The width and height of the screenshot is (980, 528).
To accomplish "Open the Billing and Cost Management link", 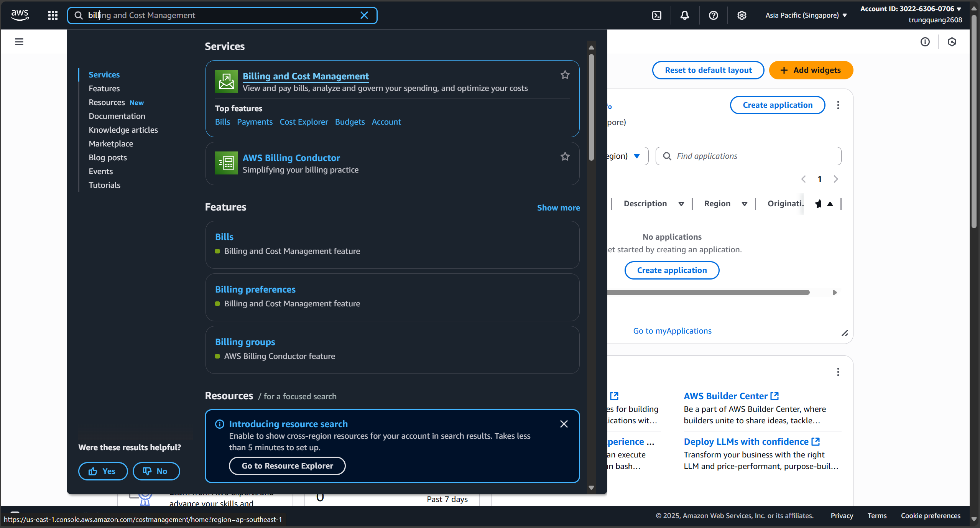I will (306, 76).
